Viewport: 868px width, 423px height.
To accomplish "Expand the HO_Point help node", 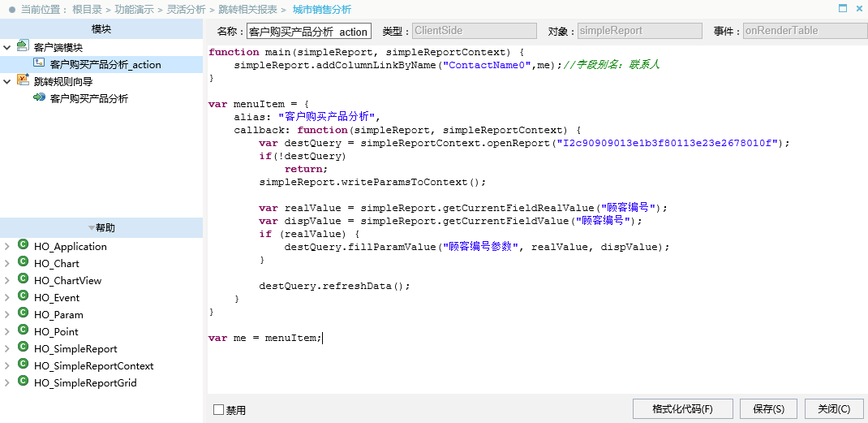I will 6,333.
